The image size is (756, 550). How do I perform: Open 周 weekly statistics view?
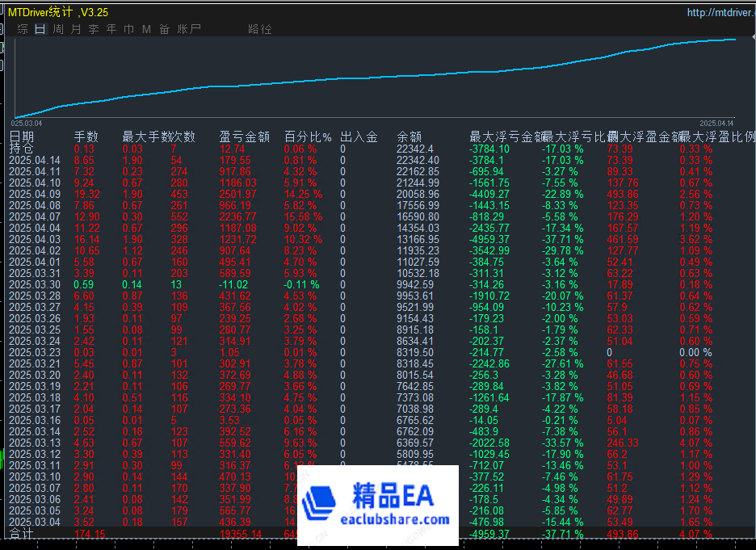[x=57, y=28]
